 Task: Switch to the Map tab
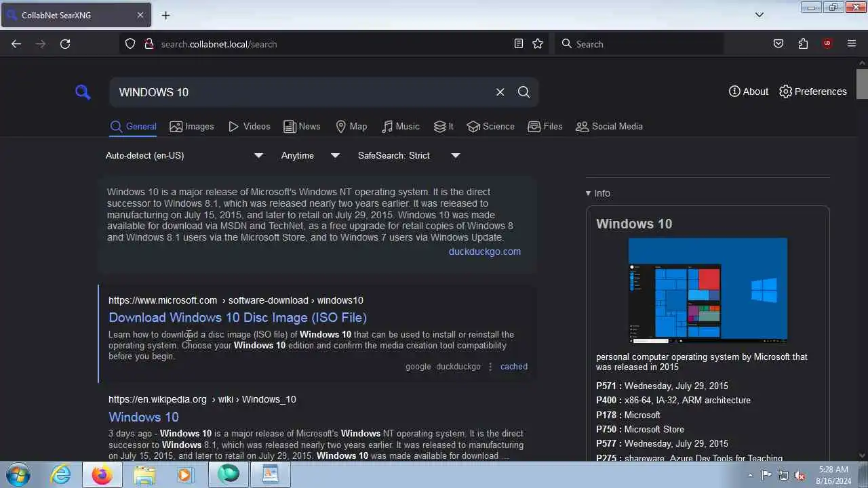[351, 126]
